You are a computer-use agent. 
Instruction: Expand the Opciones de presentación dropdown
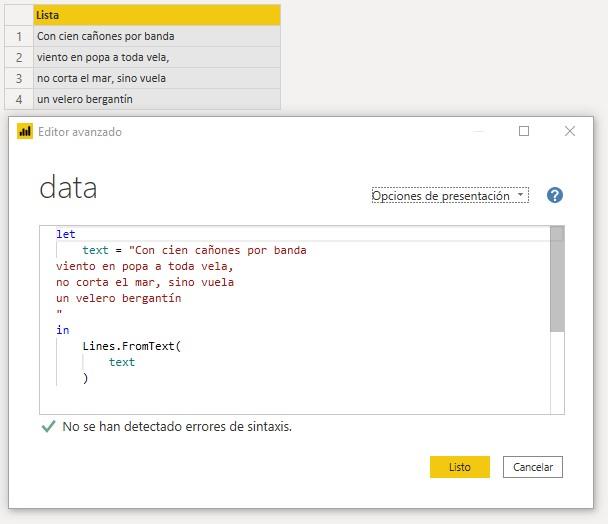[449, 196]
